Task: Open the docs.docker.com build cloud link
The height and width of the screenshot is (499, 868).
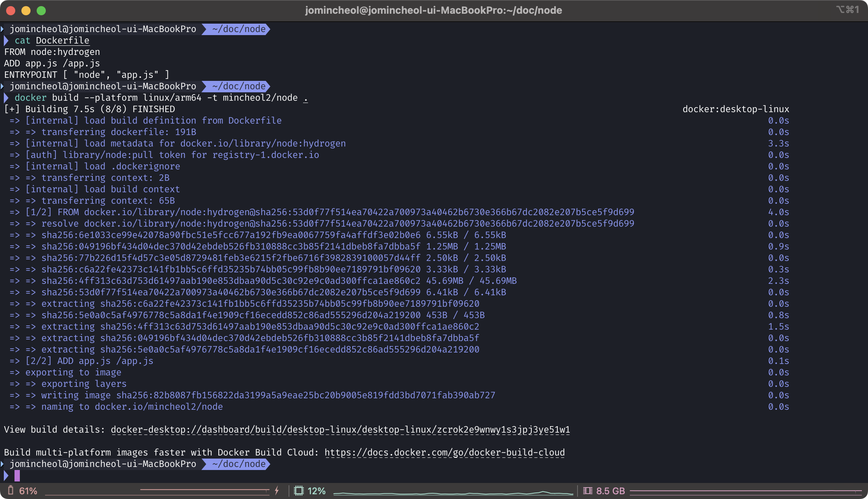Action: point(444,452)
